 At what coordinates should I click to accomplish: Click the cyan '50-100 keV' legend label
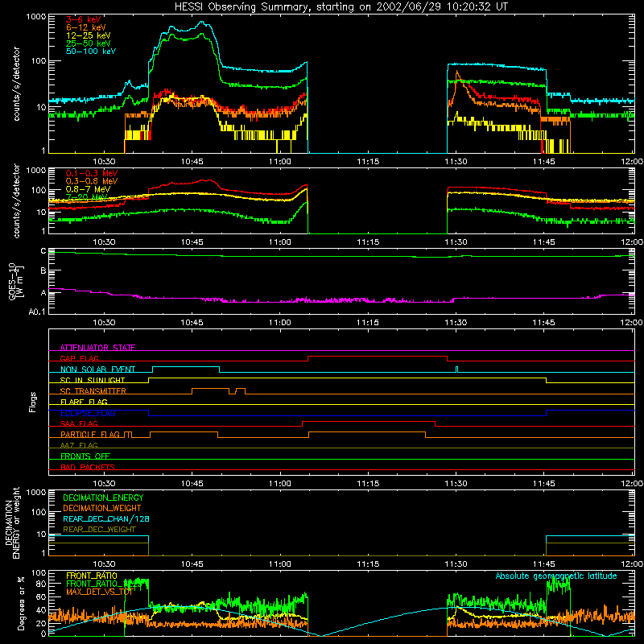(x=91, y=52)
